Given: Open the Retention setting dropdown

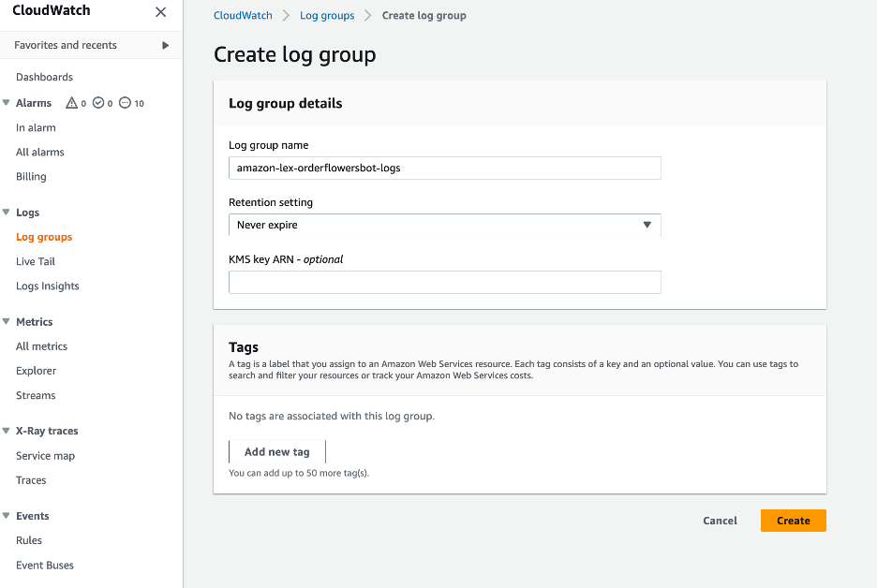Looking at the screenshot, I should (444, 225).
